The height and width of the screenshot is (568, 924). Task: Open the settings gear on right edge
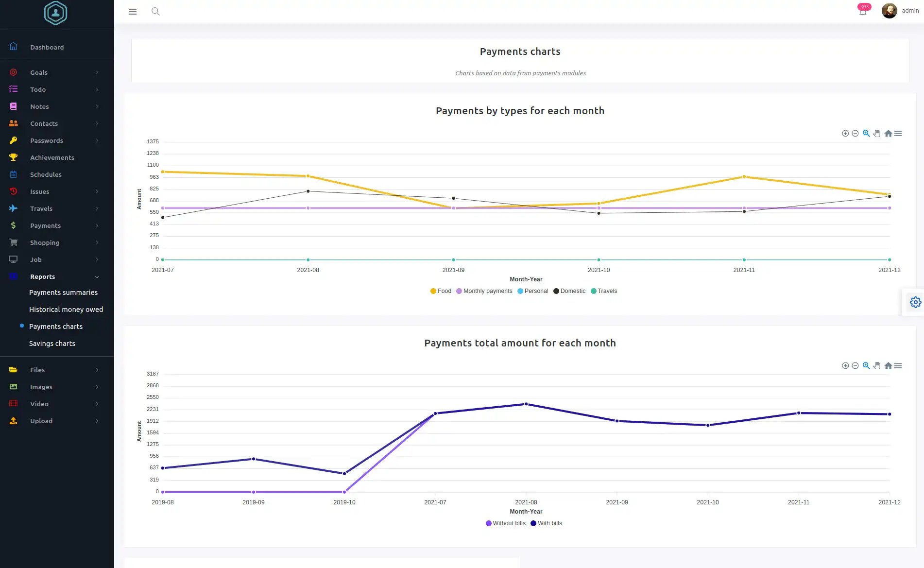(915, 302)
